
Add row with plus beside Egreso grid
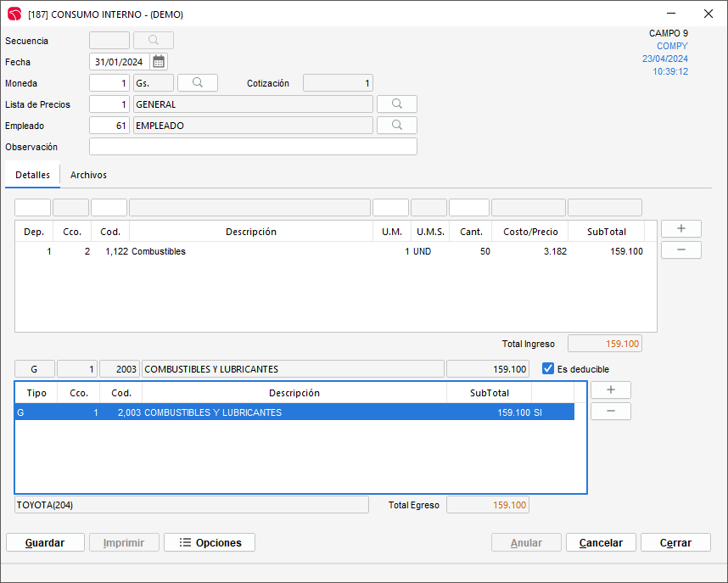click(610, 390)
